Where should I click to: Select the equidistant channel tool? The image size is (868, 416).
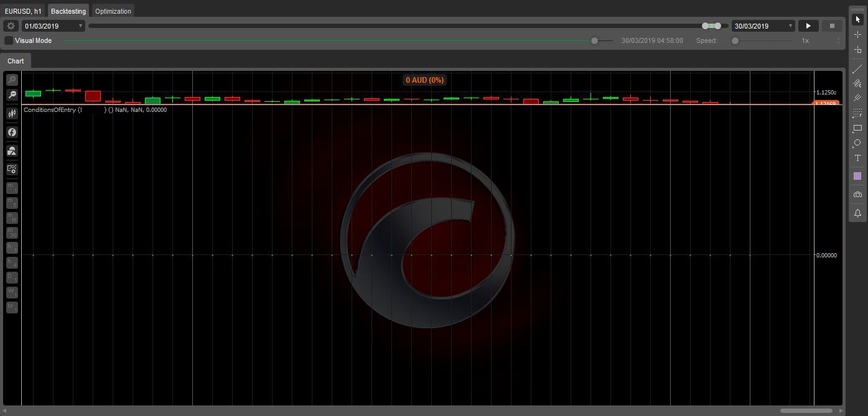pyautogui.click(x=857, y=98)
